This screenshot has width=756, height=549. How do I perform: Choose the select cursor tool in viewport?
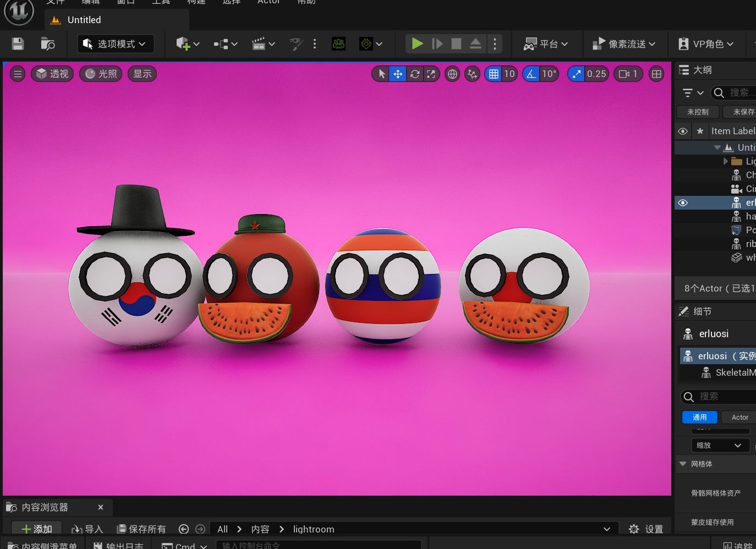tap(381, 74)
